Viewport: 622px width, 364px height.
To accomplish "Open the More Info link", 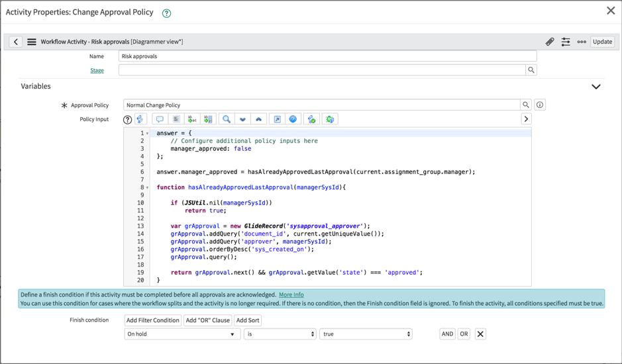I will 291,295.
